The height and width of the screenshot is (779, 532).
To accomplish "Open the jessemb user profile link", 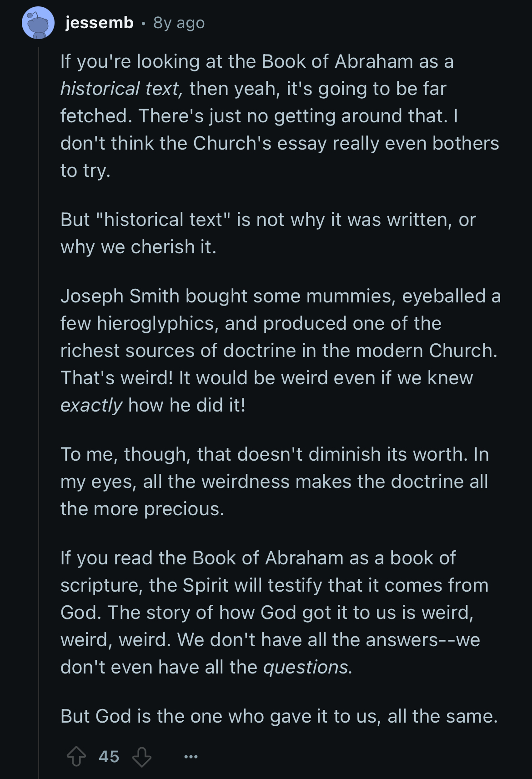I will tap(100, 22).
